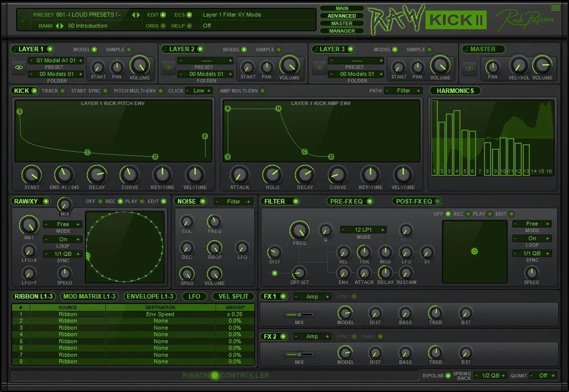Switch to the VEL SPLIT tab

(x=233, y=297)
